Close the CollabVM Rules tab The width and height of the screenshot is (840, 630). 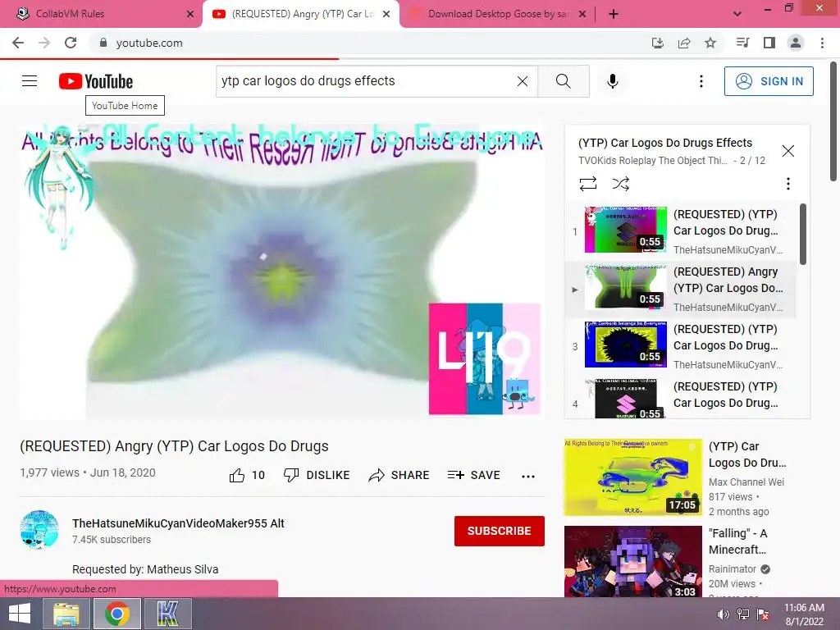click(x=189, y=14)
